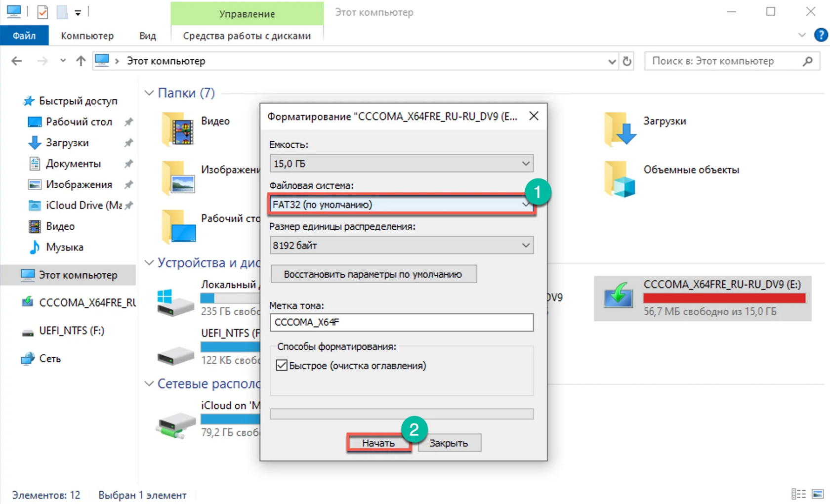The height and width of the screenshot is (504, 830).
Task: Click Восстановить параметры по умолчанию button
Action: [x=373, y=274]
